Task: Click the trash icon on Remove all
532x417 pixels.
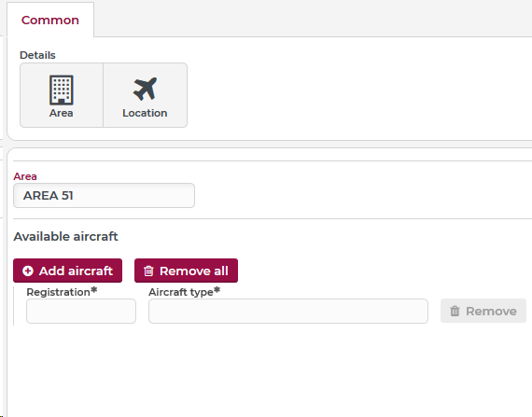Action: 148,271
